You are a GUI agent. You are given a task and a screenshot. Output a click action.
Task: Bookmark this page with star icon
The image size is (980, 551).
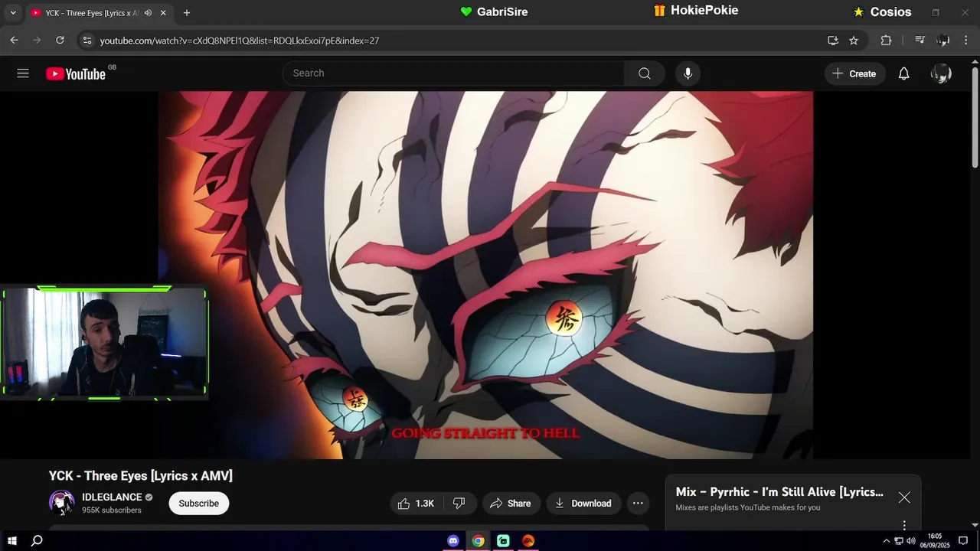point(854,41)
